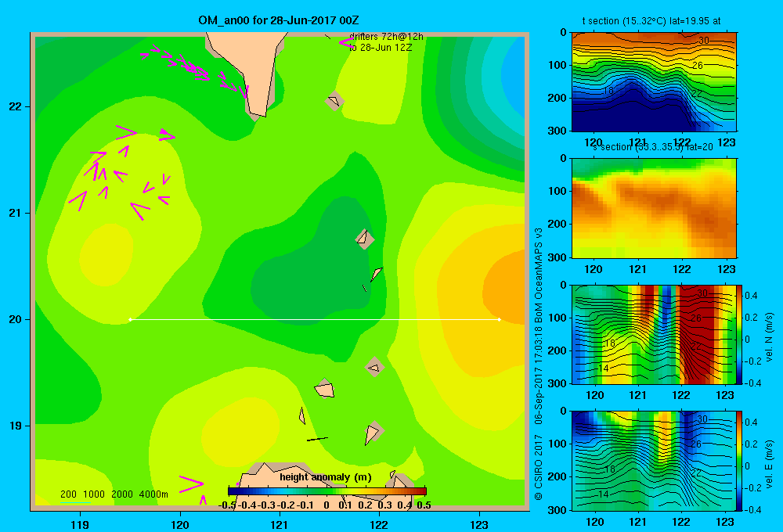Click longitude label '119' on main map

80,524
